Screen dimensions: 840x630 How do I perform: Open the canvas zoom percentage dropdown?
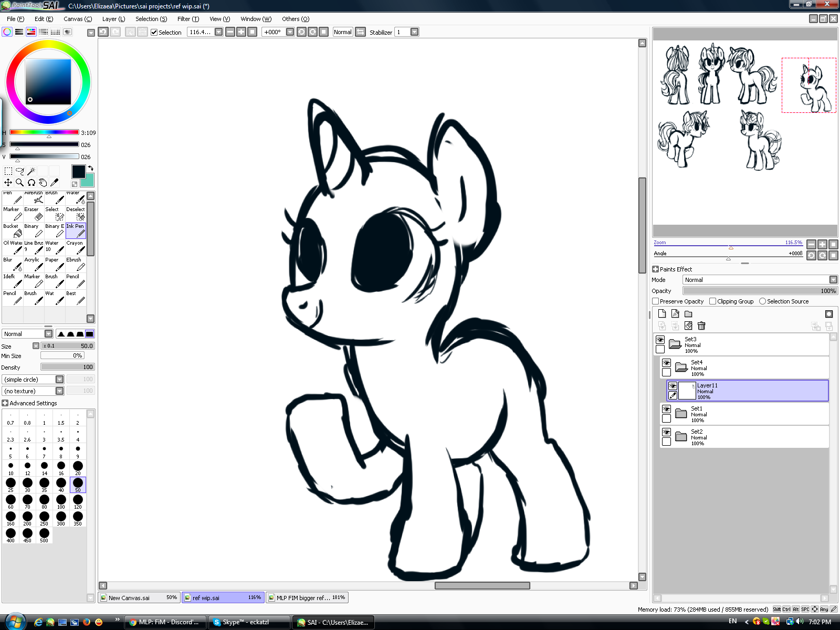point(219,32)
